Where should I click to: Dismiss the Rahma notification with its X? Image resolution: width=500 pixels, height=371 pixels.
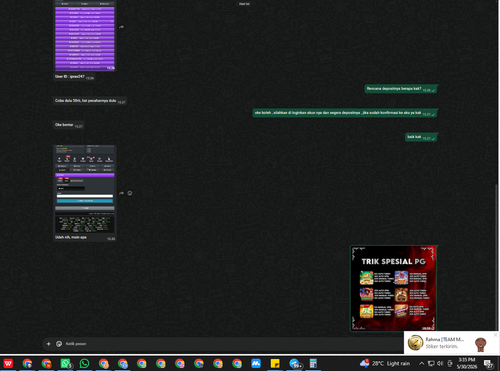tap(496, 335)
